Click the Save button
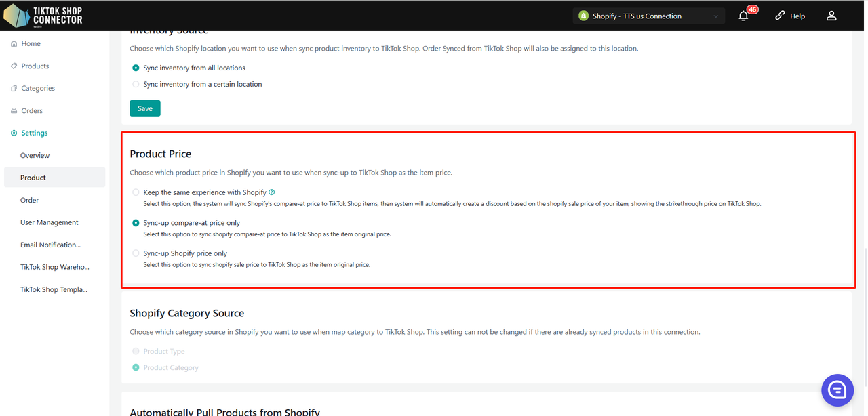868x416 pixels. coord(145,108)
